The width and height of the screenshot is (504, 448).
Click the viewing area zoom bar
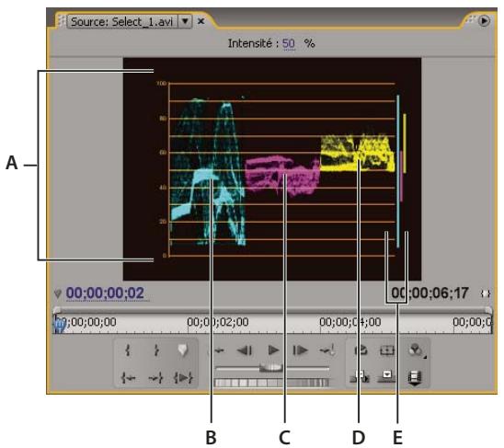click(x=272, y=310)
